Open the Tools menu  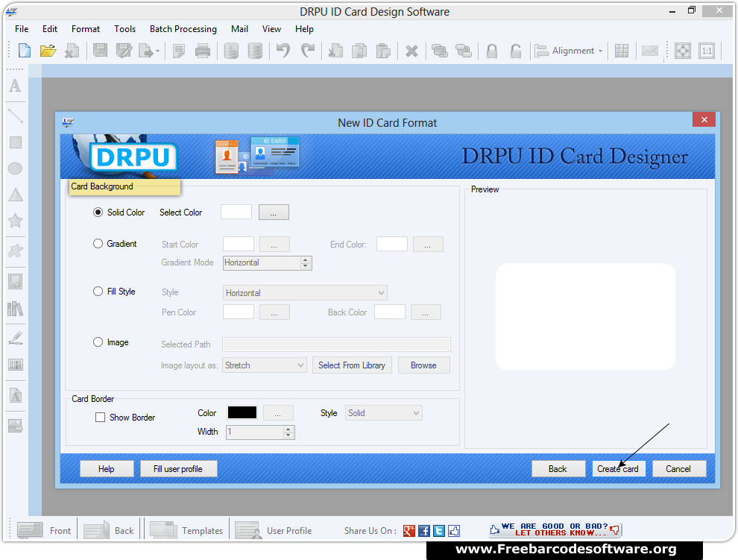point(124,29)
